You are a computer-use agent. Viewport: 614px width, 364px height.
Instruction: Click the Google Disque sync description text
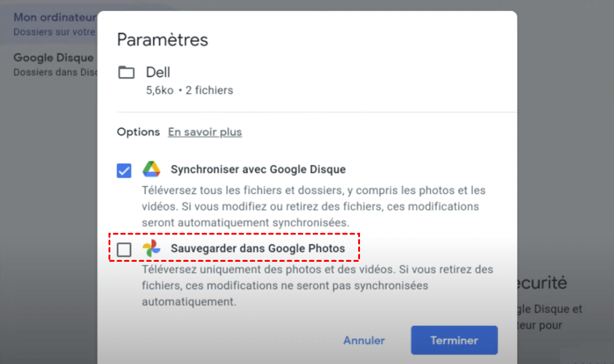click(x=313, y=206)
